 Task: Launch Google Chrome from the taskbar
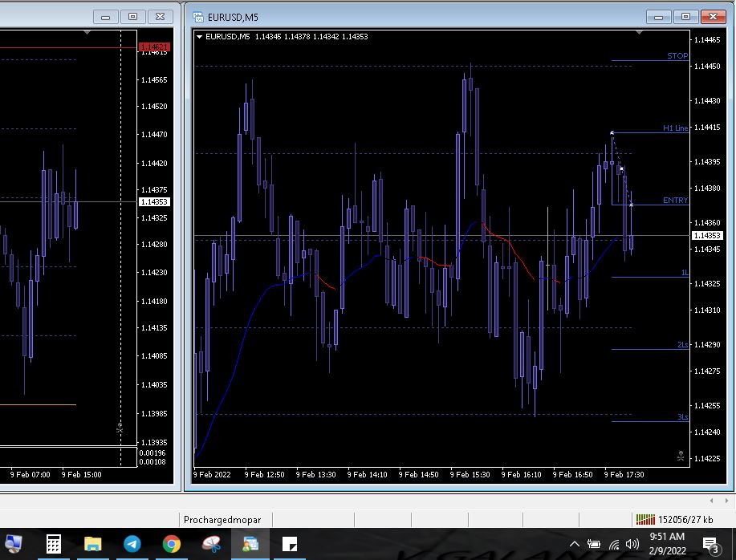click(x=172, y=545)
